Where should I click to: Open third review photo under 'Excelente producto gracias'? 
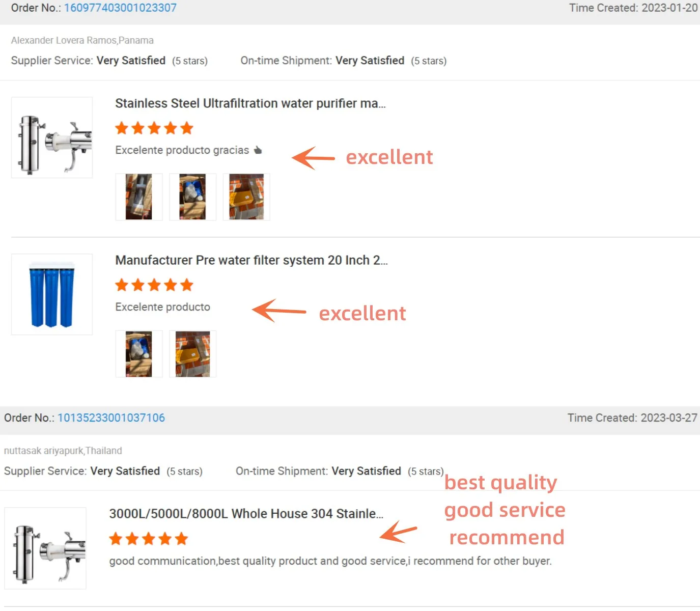click(246, 197)
